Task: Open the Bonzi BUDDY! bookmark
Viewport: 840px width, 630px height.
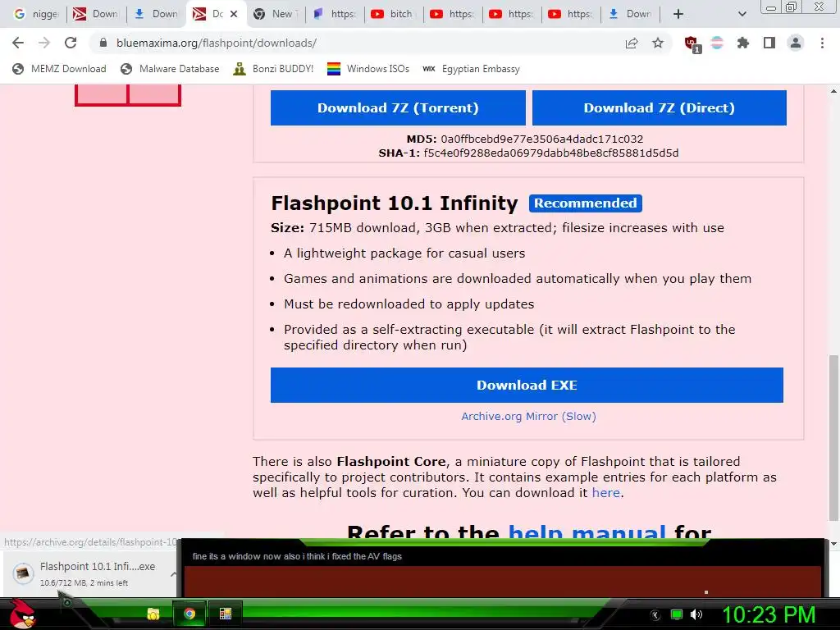Action: click(273, 69)
